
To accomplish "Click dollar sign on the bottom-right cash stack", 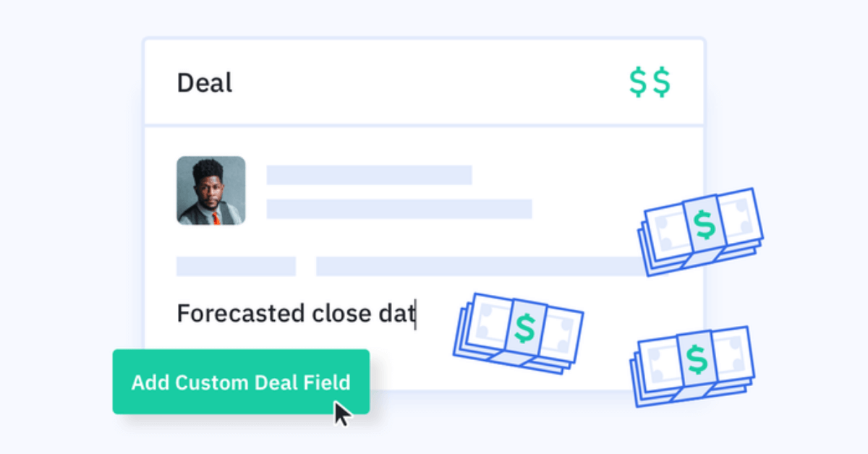I will point(697,360).
